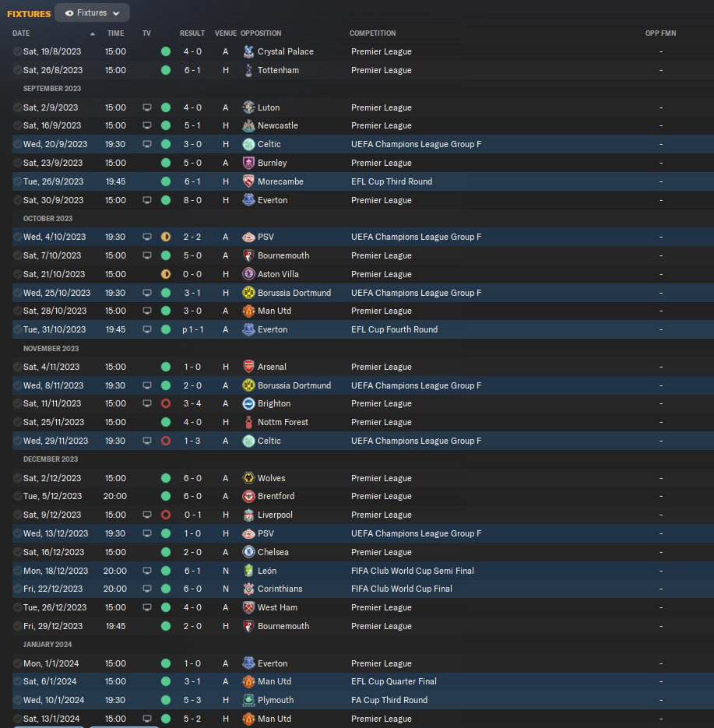Open Bournemouth link on 7/10/2023 row

(x=283, y=255)
